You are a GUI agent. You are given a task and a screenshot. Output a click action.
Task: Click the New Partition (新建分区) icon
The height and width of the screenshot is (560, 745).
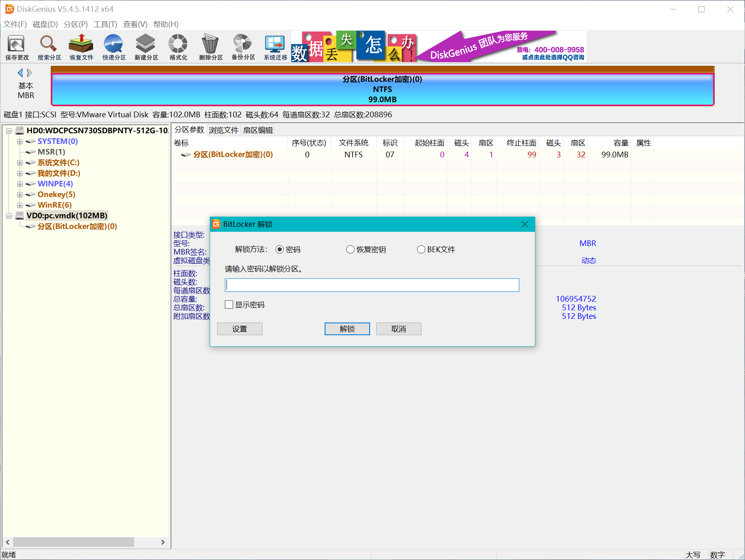click(x=146, y=47)
